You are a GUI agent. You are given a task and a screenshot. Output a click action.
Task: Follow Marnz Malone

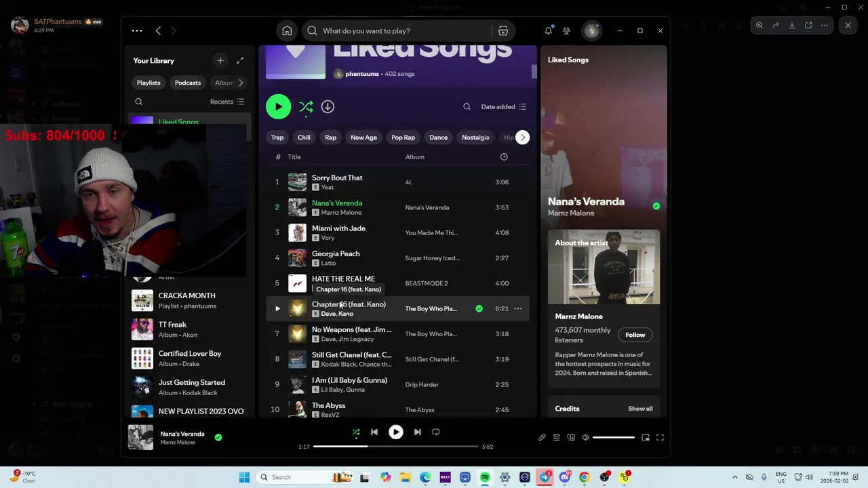635,335
